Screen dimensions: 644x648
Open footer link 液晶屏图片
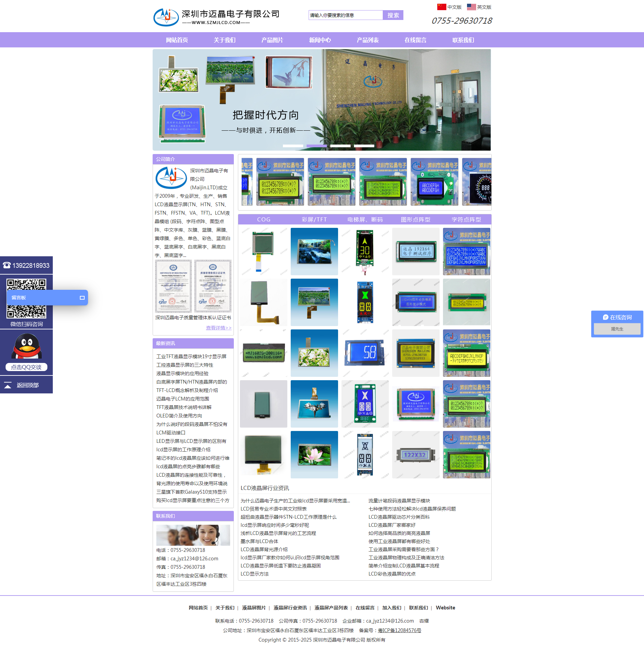(x=254, y=608)
